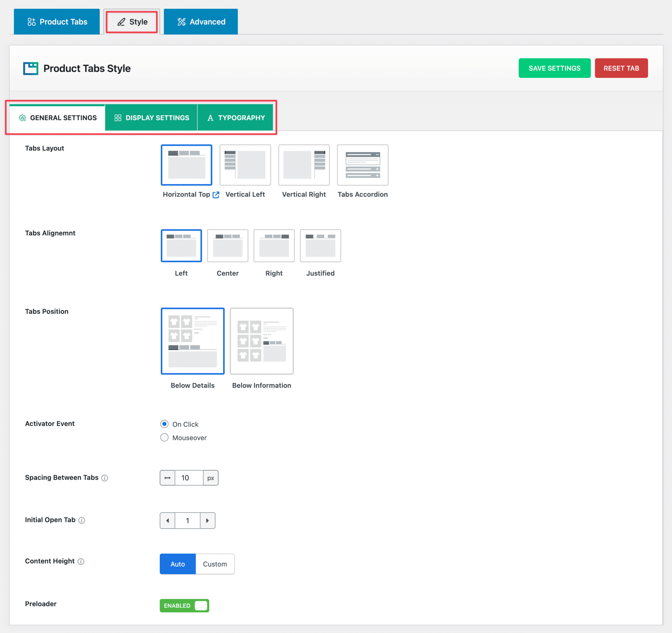Choose the Vertical Right tabs layout
Viewport: 672px width, 633px height.
click(x=304, y=165)
